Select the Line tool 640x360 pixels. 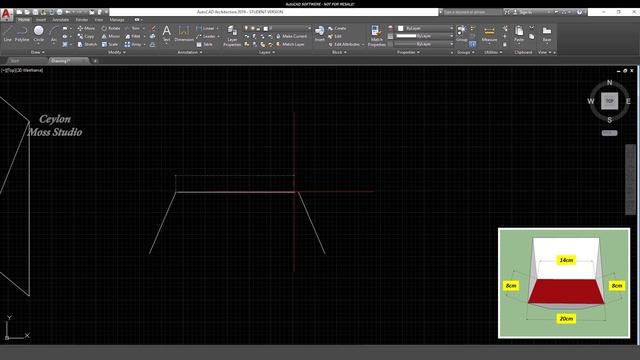(x=7, y=33)
